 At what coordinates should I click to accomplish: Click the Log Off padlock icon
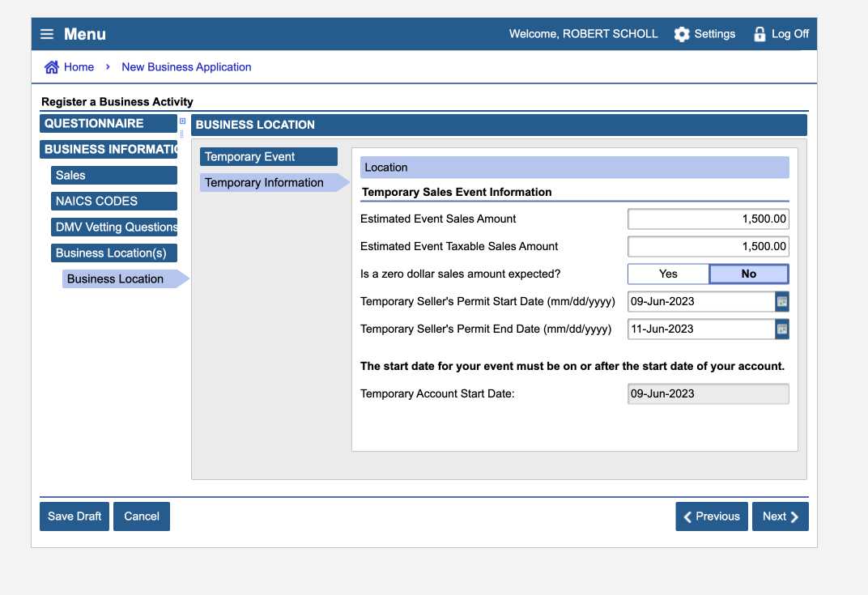pos(759,34)
